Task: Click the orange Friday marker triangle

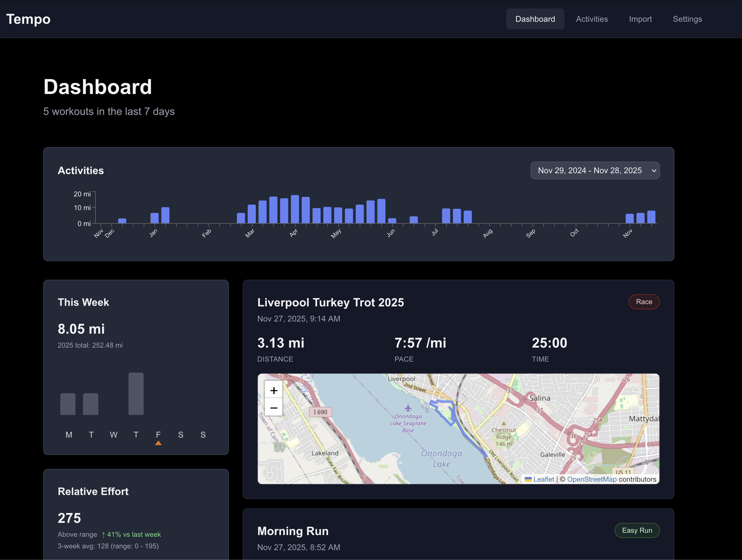Action: 158,443
